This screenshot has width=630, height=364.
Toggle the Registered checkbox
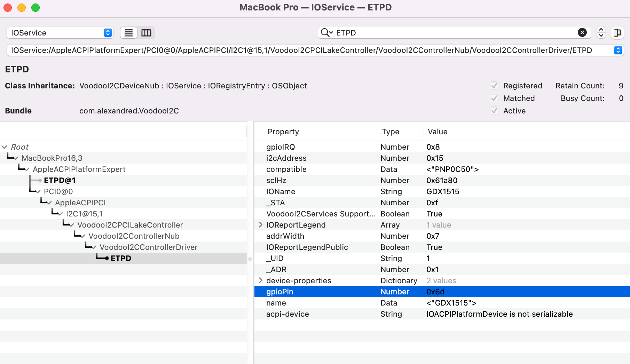494,86
